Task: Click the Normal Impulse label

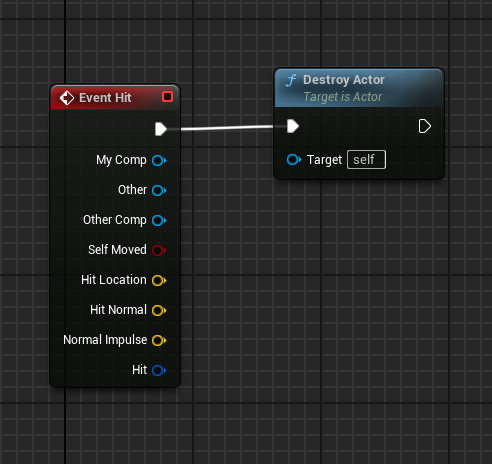Action: [105, 340]
